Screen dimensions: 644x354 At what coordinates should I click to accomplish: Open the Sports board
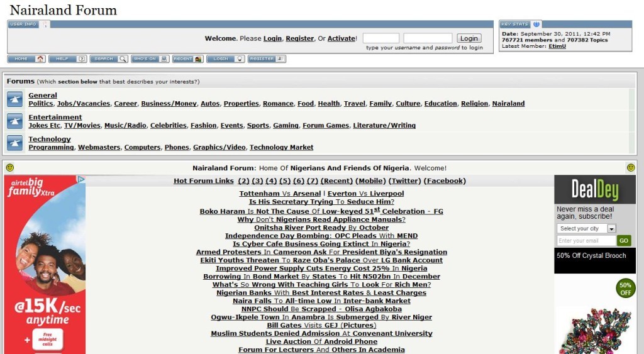tap(258, 125)
